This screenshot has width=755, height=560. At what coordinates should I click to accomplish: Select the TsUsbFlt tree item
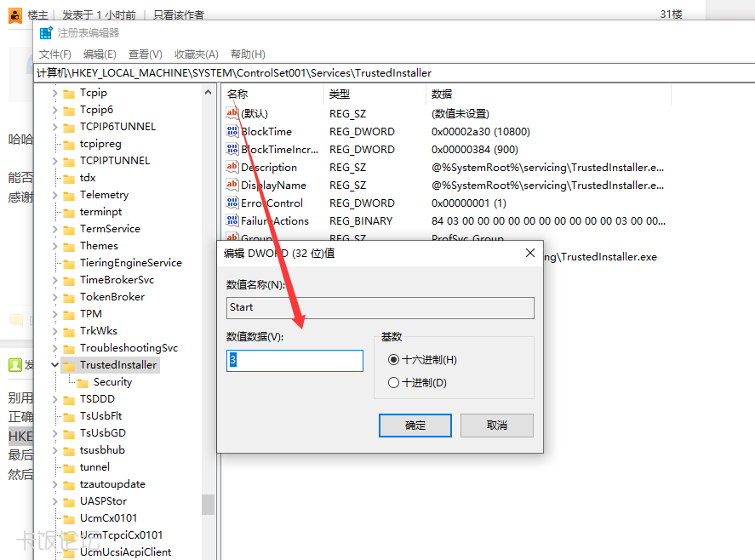pyautogui.click(x=101, y=416)
